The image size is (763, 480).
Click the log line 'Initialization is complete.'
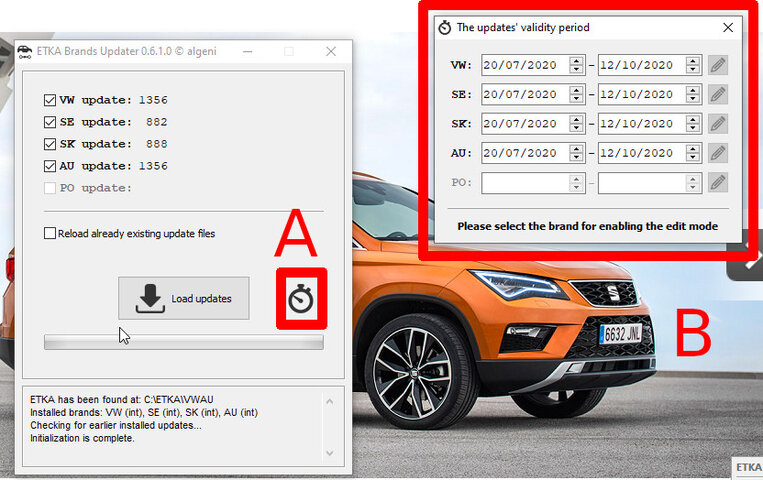tap(82, 438)
